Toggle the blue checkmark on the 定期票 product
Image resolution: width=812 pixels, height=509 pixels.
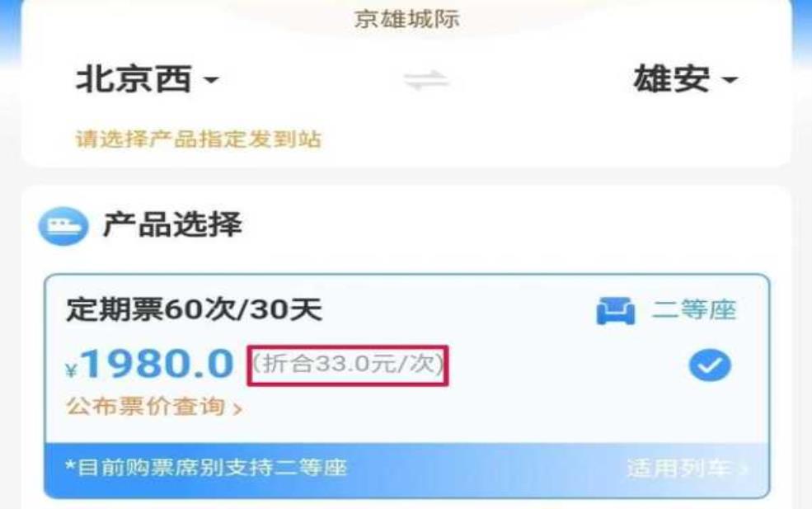pos(710,365)
